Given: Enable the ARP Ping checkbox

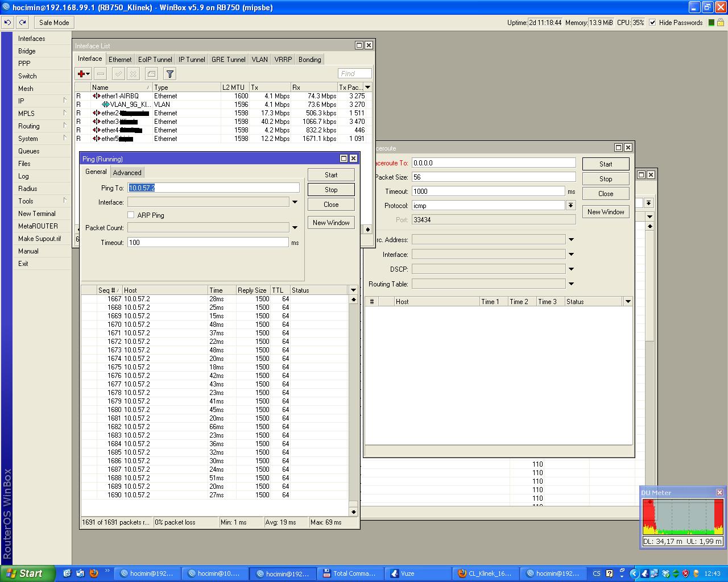Looking at the screenshot, I should [x=131, y=215].
